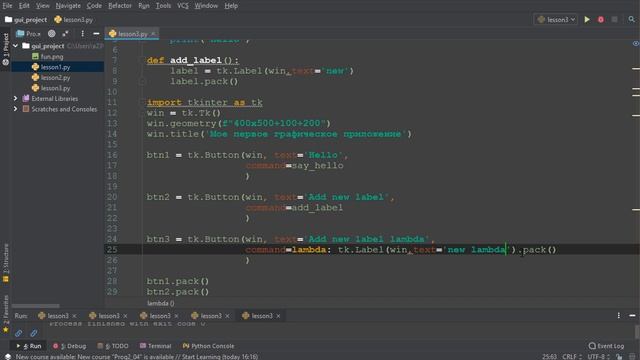Expand Scratches and Consoles node arrow

pos(16,109)
